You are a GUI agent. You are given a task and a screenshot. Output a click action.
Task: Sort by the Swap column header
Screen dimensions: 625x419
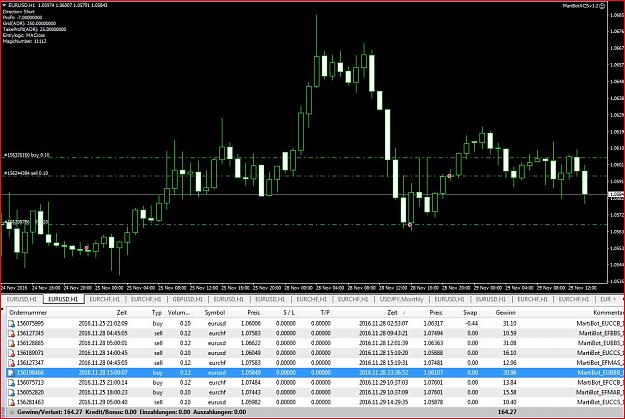(470, 313)
